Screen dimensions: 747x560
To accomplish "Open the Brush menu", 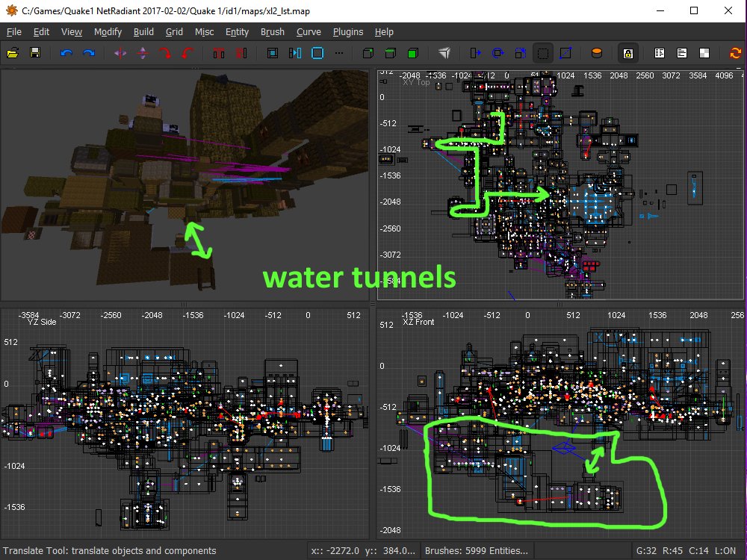I will pyautogui.click(x=273, y=32).
